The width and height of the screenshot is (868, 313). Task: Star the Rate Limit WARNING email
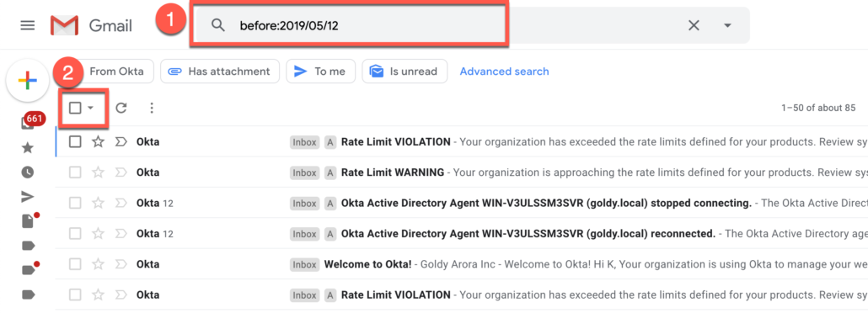pos(98,172)
